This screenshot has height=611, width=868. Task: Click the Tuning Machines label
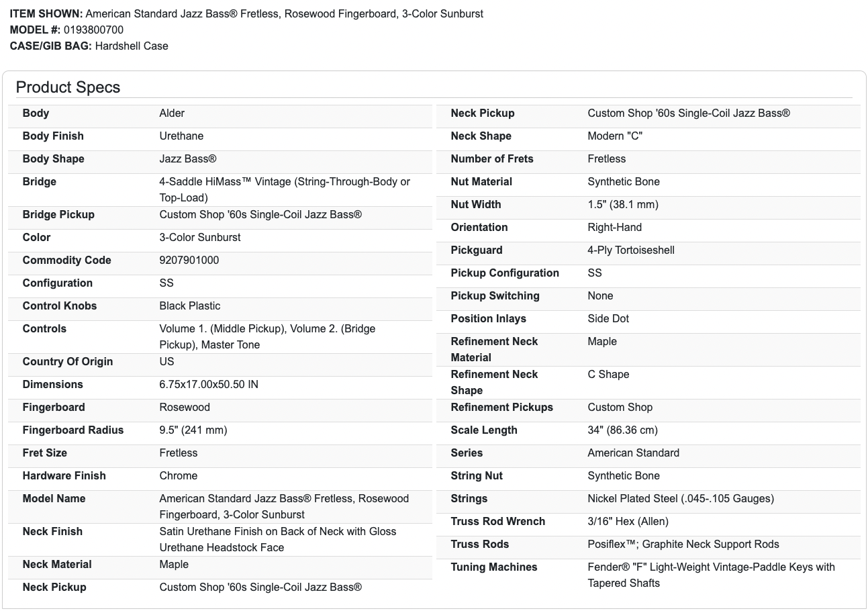[x=494, y=567]
